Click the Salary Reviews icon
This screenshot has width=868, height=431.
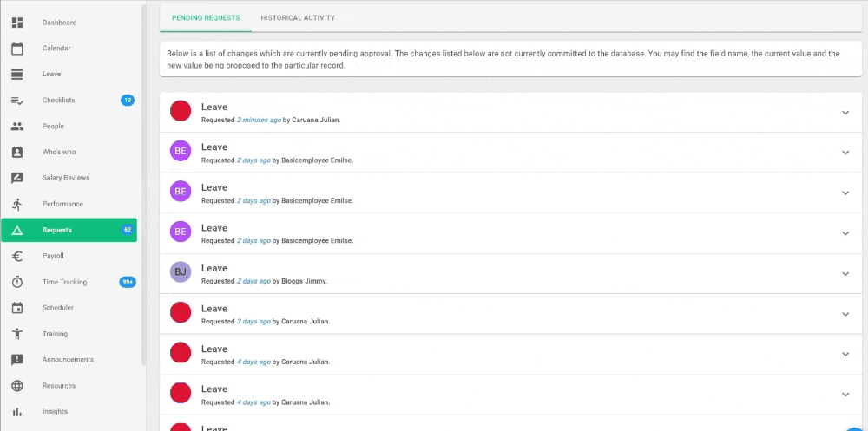[17, 178]
